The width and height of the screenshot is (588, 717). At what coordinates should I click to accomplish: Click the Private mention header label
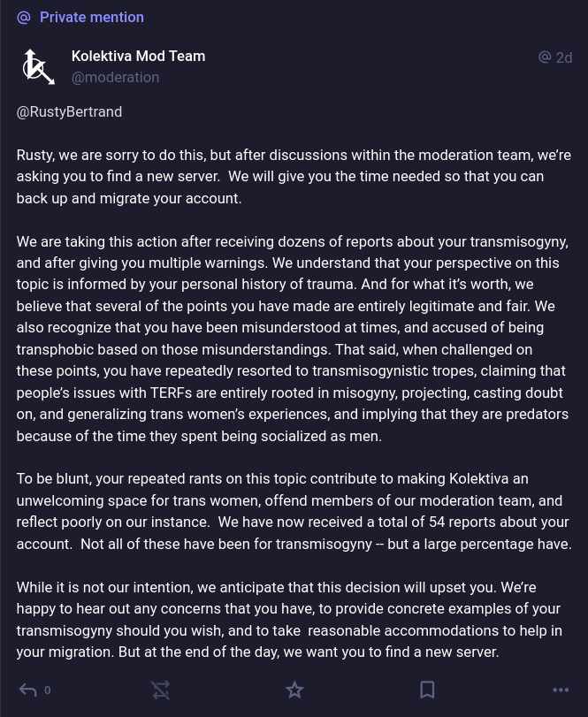click(x=91, y=18)
